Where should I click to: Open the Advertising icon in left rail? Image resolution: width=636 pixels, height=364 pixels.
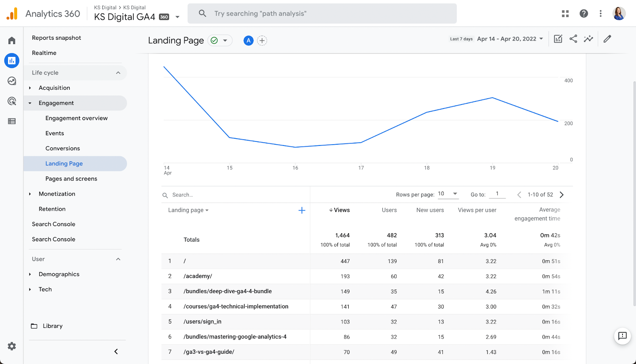click(x=12, y=101)
